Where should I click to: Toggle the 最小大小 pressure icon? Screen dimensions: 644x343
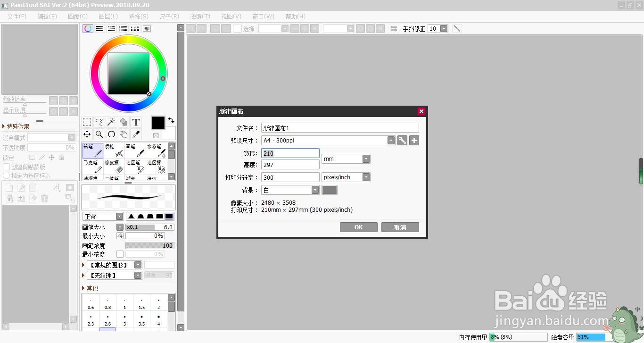[x=120, y=236]
